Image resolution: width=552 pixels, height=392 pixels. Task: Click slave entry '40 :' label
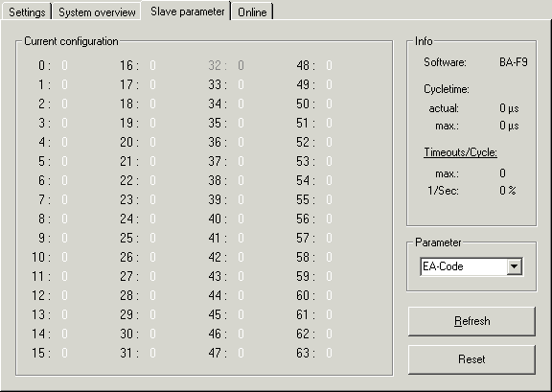click(218, 219)
